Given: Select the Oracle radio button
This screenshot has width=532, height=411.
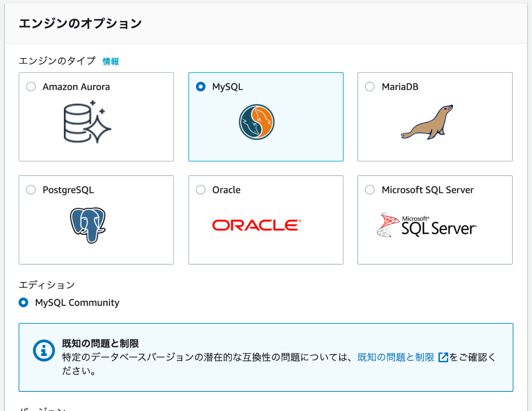Looking at the screenshot, I should 201,190.
